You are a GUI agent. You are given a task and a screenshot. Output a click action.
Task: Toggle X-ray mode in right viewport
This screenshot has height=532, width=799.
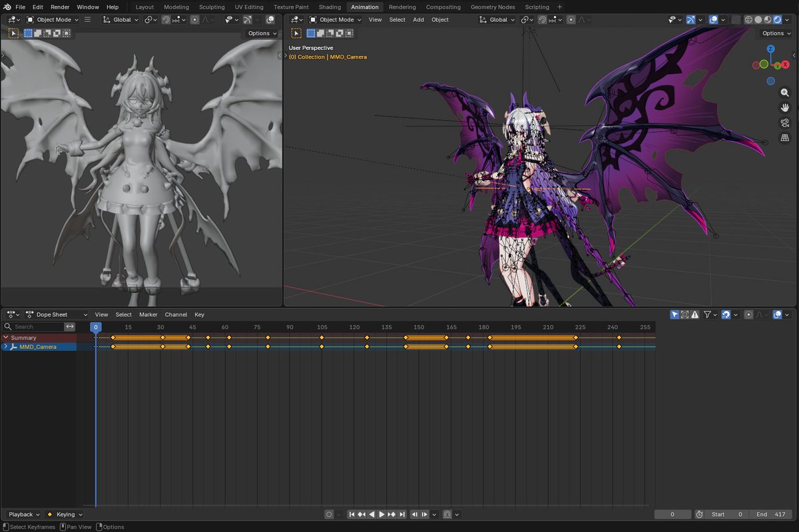(x=736, y=19)
